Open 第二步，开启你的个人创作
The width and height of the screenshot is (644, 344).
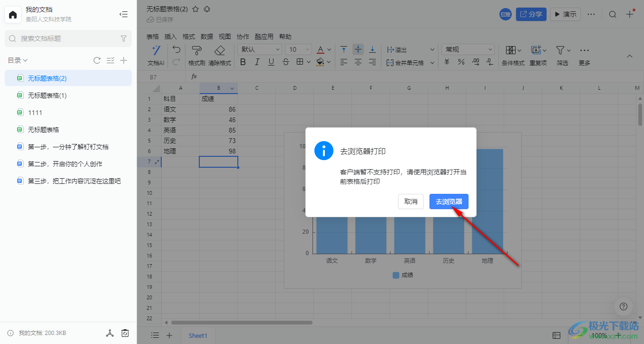tap(68, 164)
